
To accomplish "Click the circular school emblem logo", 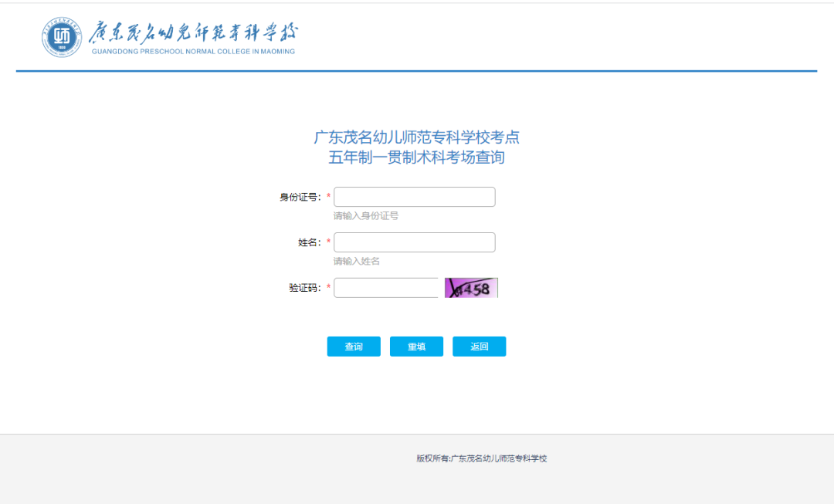I will point(61,36).
